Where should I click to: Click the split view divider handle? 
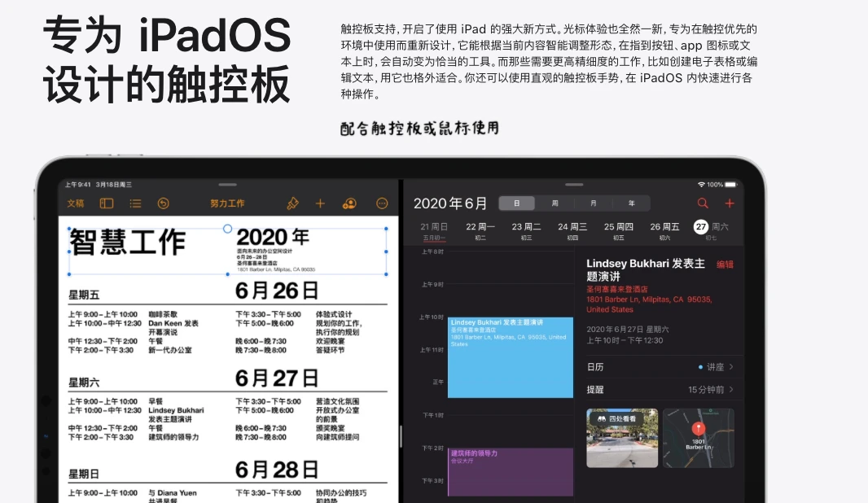point(401,436)
